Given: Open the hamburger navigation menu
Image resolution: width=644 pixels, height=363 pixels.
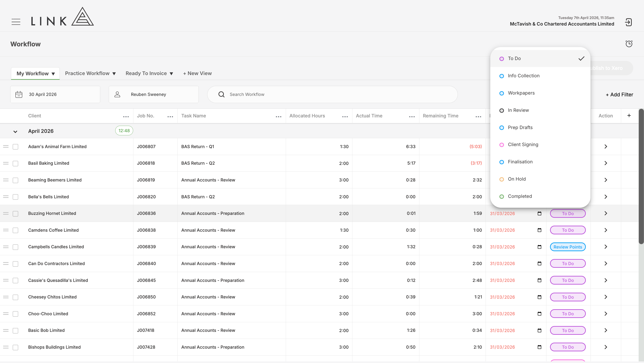Looking at the screenshot, I should coord(16,22).
